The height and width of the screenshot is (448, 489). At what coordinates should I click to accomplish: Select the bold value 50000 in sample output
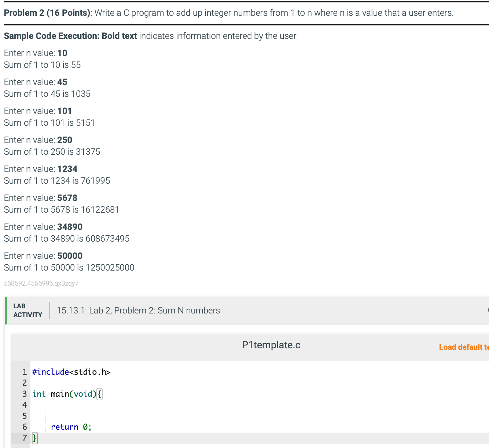[x=70, y=256]
